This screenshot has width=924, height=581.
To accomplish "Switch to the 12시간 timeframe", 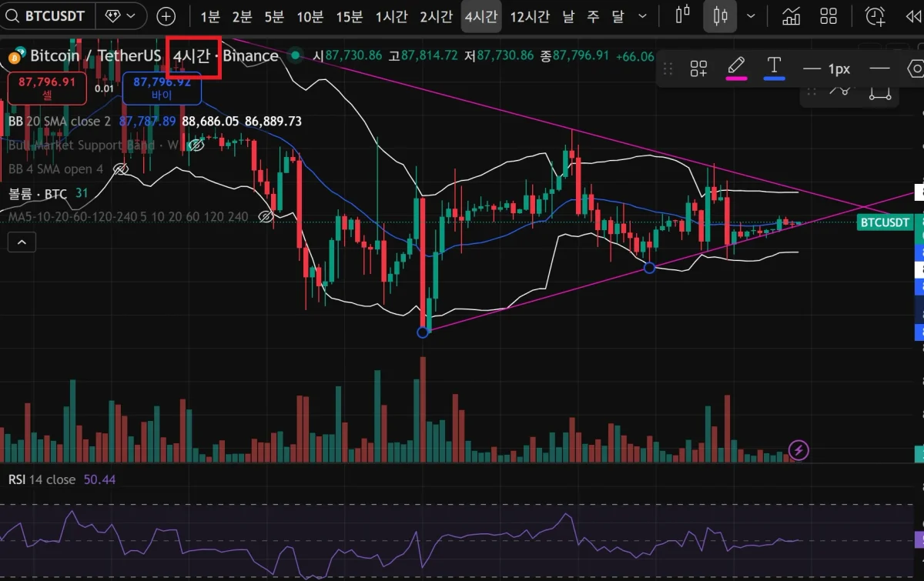I will [530, 16].
